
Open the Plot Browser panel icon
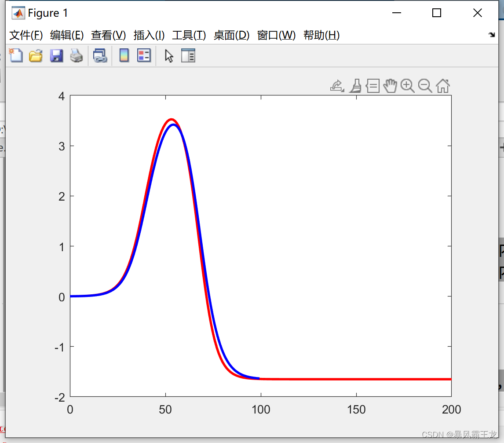[188, 56]
